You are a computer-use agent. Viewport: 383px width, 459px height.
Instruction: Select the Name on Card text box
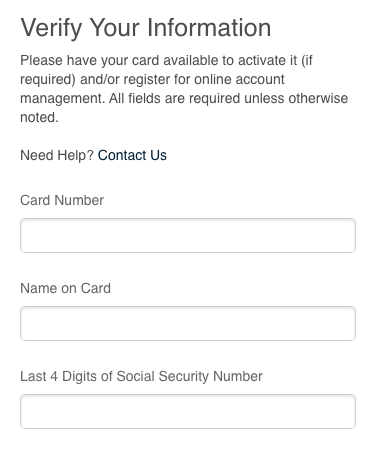188,323
